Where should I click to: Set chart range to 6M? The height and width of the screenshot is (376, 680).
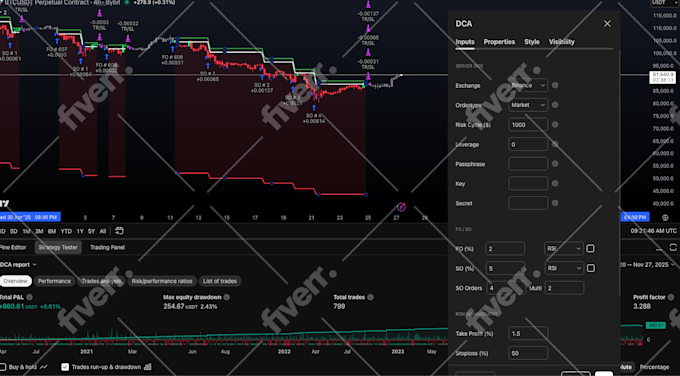point(52,231)
